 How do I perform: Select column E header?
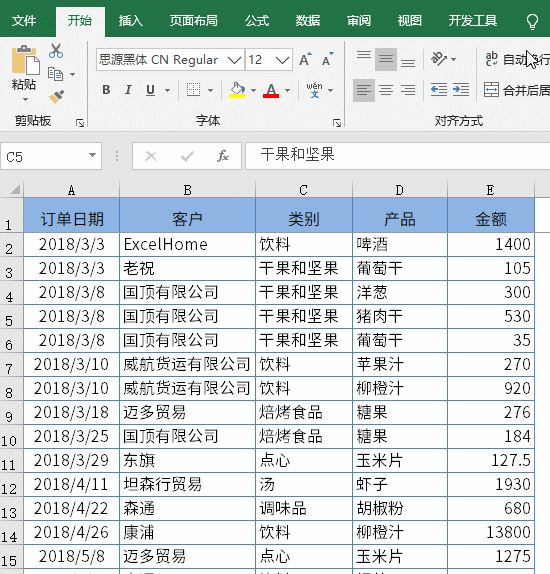tap(491, 190)
